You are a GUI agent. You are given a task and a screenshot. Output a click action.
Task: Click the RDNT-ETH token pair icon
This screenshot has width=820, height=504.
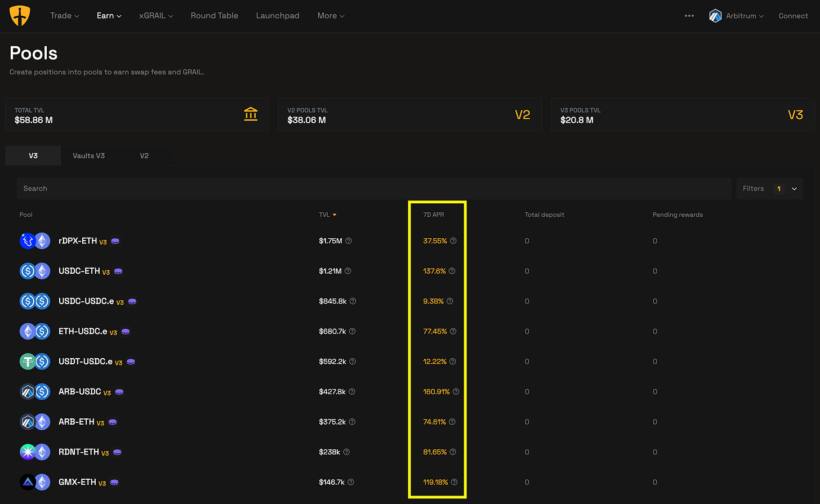click(35, 452)
